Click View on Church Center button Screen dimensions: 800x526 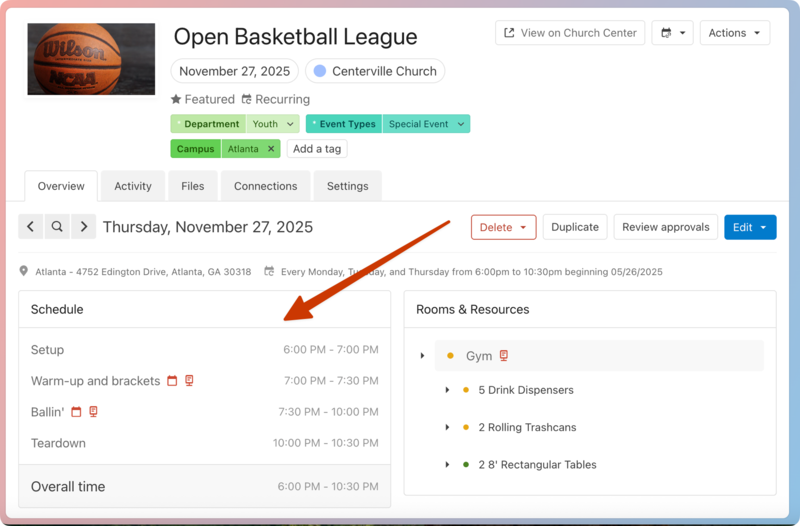point(570,33)
